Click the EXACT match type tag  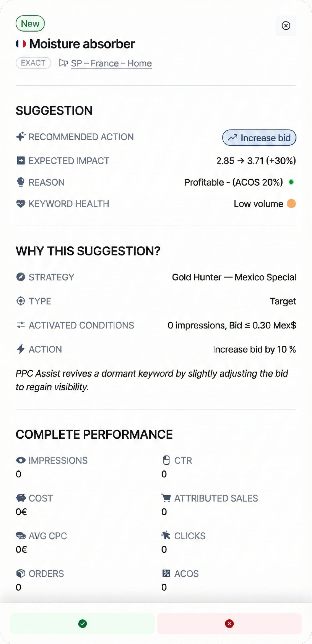click(33, 63)
